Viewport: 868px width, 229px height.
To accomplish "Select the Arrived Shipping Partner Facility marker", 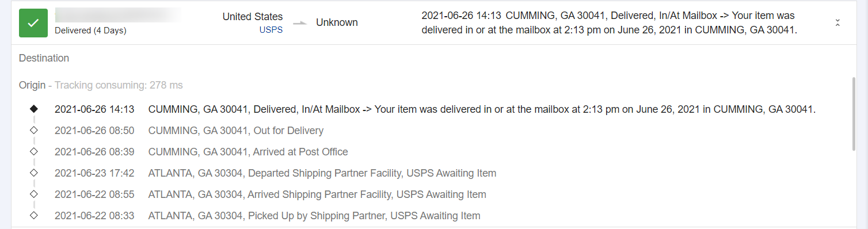I will [33, 194].
